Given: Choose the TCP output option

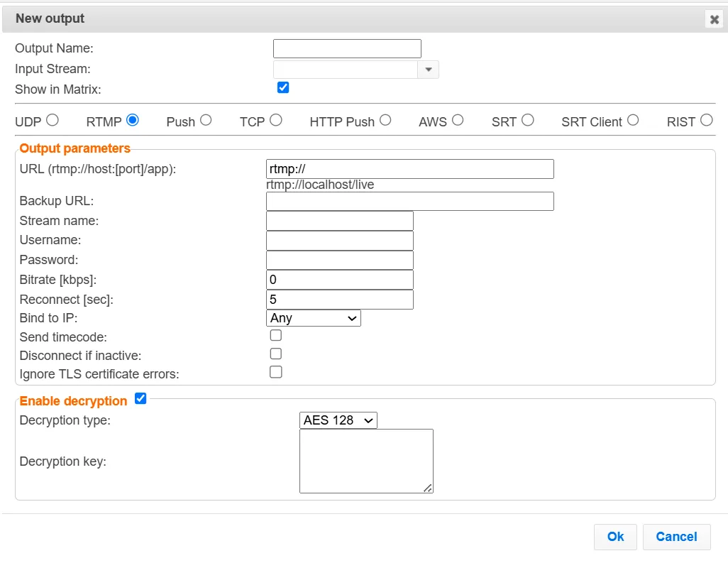Looking at the screenshot, I should (276, 120).
